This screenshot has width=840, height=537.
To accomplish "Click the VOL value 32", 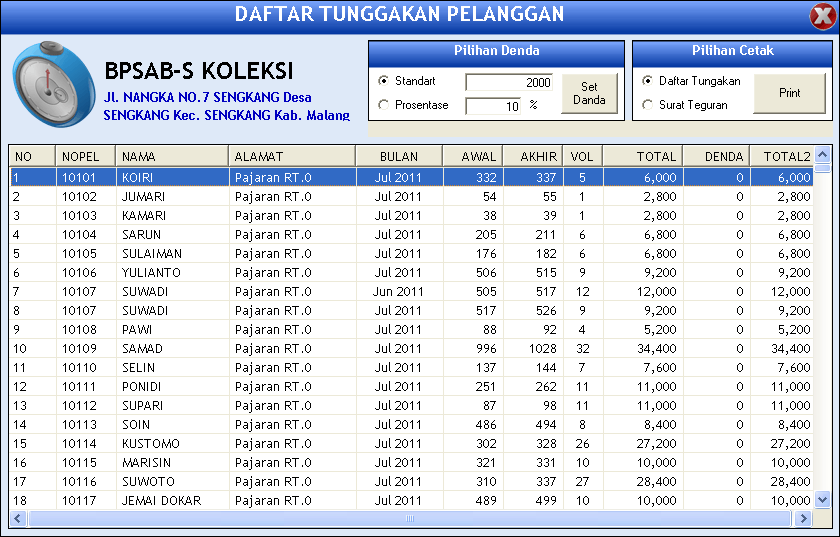I will point(583,349).
